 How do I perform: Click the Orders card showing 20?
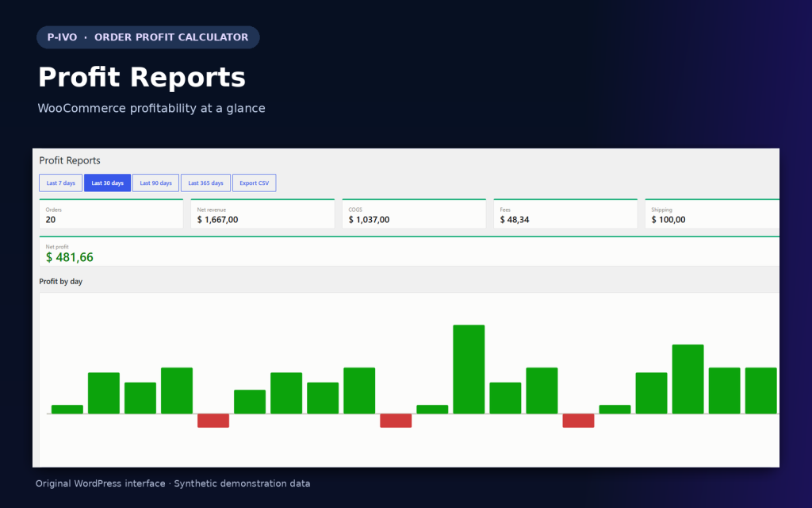[111, 214]
